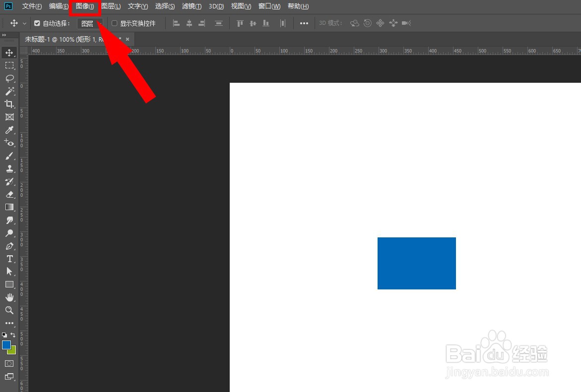Open the 窗口(W) menu
581x392 pixels.
point(269,6)
